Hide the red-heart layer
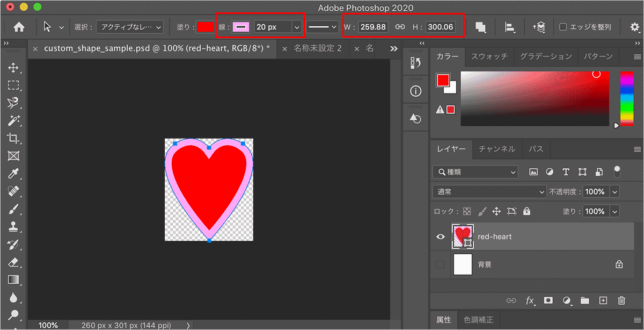Viewport: 644px width, 330px height. point(441,236)
